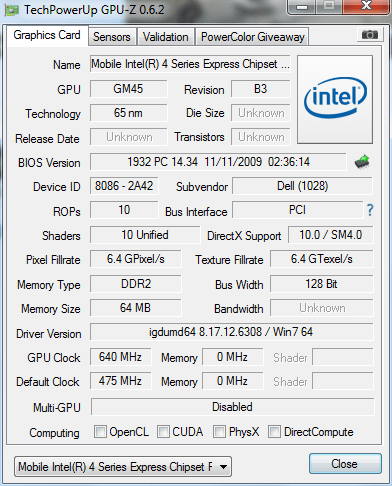Open the Validation tab

[x=166, y=37]
